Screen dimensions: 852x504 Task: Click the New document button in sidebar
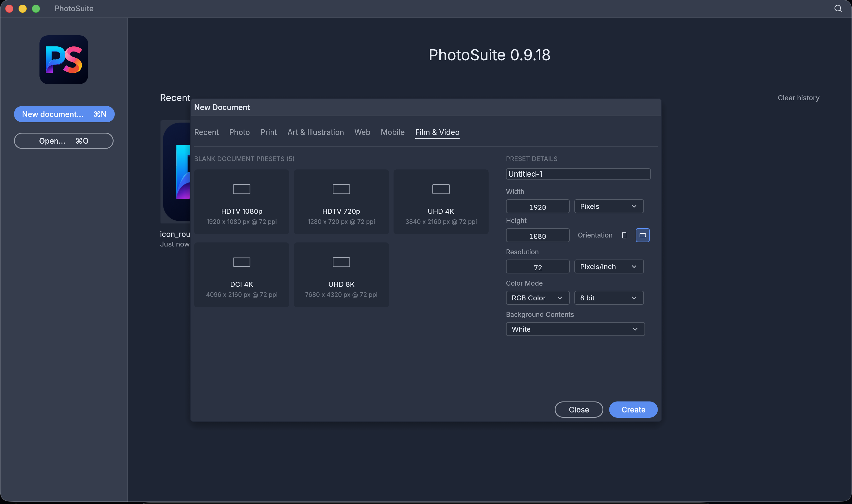64,114
